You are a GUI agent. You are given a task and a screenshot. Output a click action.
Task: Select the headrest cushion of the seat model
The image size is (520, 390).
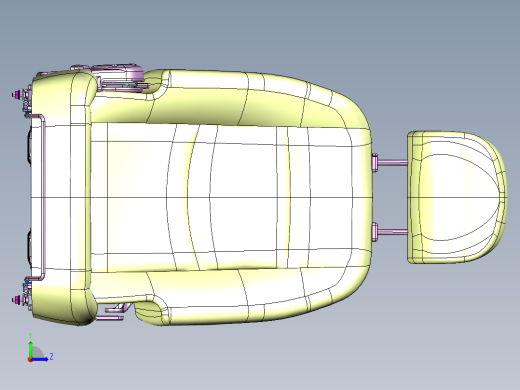[457, 197]
